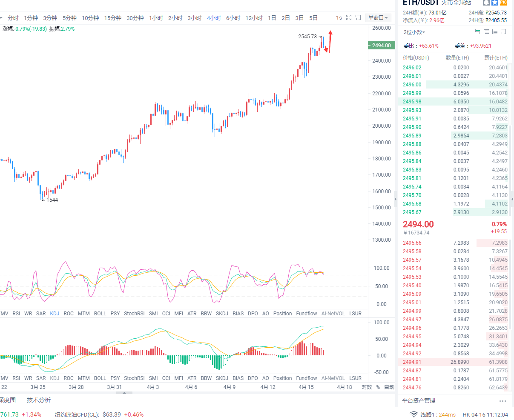The height and width of the screenshot is (420, 514).
Task: Click the 价格(USDT) column header
Action: tap(416, 58)
